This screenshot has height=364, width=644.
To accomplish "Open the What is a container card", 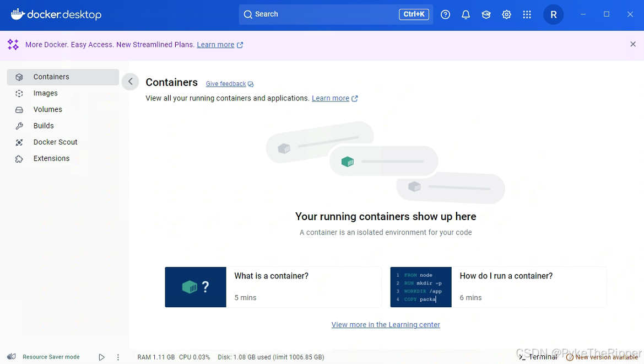I will (x=273, y=287).
